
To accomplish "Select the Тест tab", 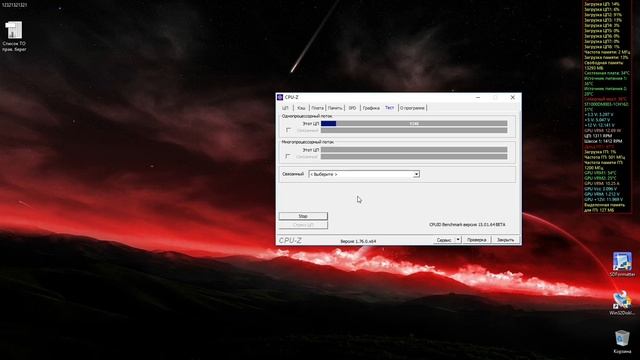I will tap(389, 107).
